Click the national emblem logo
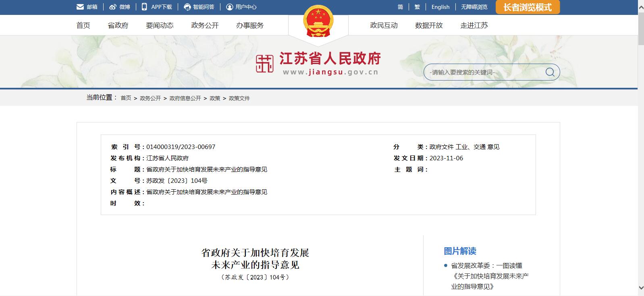This screenshot has width=644, height=296. pyautogui.click(x=318, y=21)
